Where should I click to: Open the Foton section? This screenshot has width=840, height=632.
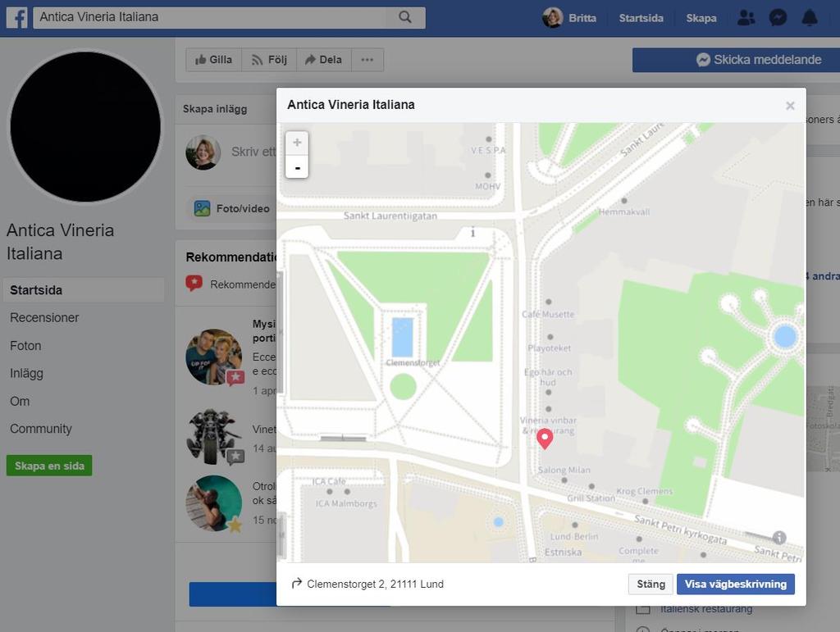point(25,346)
